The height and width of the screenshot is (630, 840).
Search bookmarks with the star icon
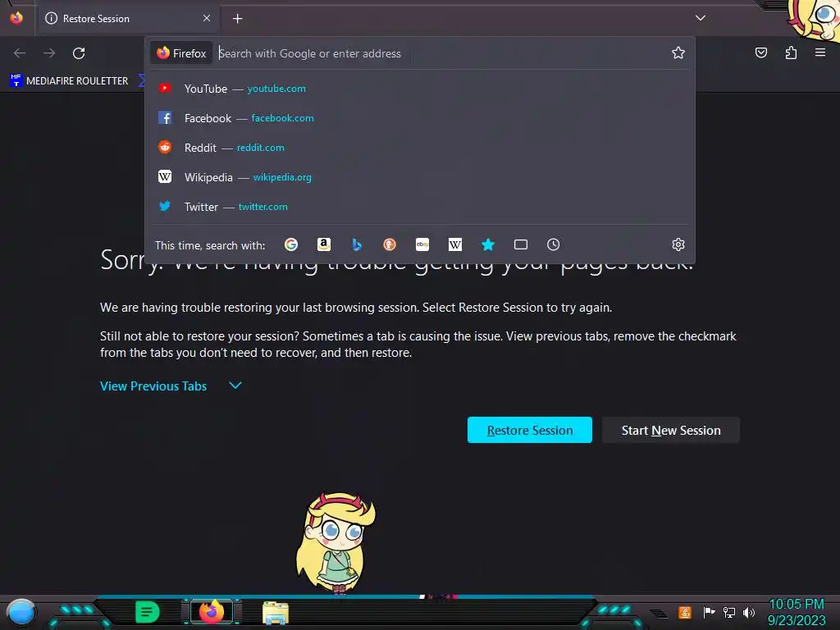[x=487, y=244]
